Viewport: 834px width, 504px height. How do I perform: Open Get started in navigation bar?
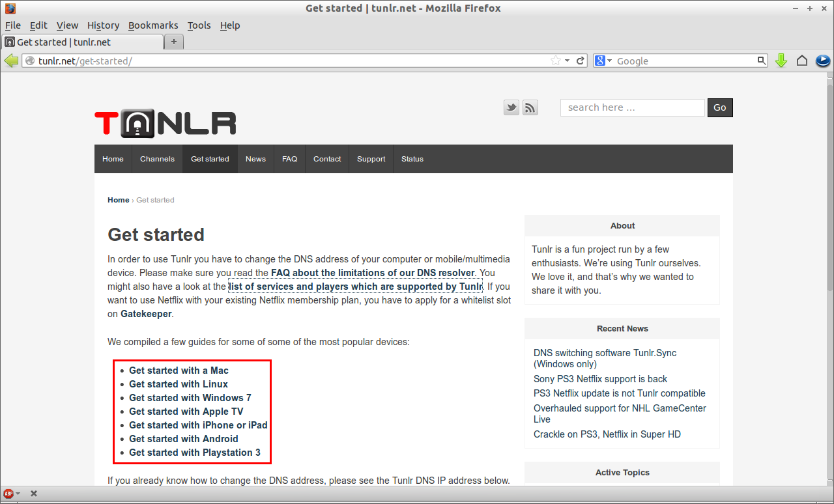210,159
